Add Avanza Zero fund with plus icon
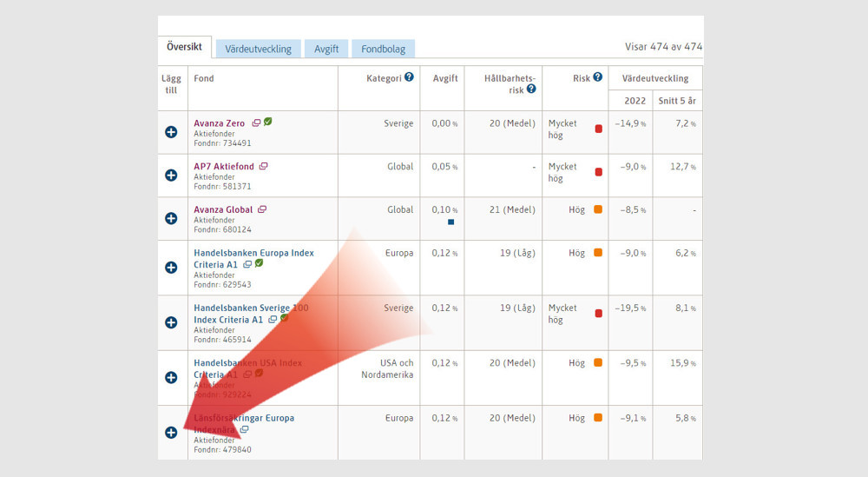 [x=171, y=132]
